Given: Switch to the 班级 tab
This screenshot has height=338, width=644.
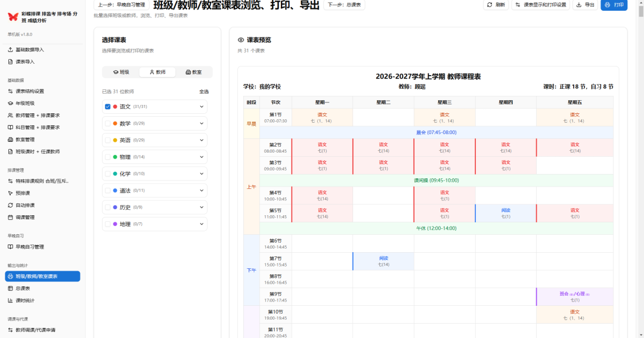Looking at the screenshot, I should [121, 72].
